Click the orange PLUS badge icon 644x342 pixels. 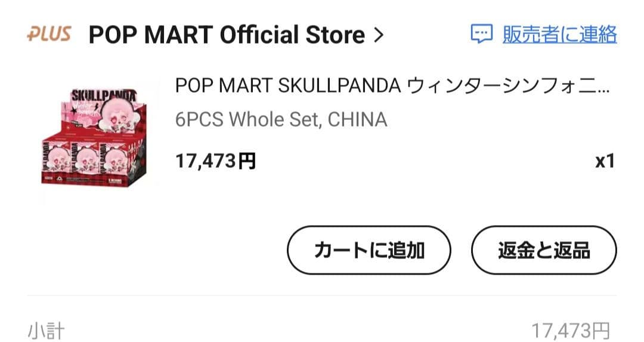pyautogui.click(x=48, y=34)
